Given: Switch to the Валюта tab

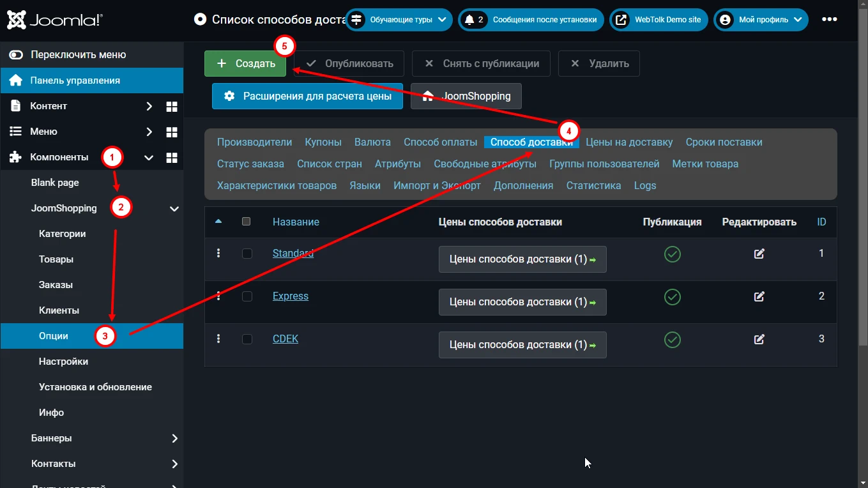Looking at the screenshot, I should [372, 142].
